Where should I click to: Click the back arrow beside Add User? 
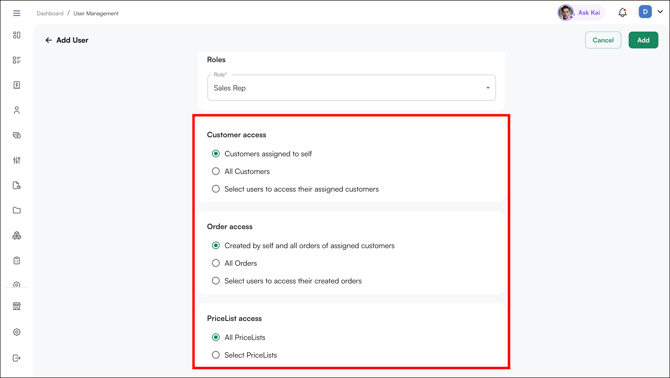tap(48, 40)
